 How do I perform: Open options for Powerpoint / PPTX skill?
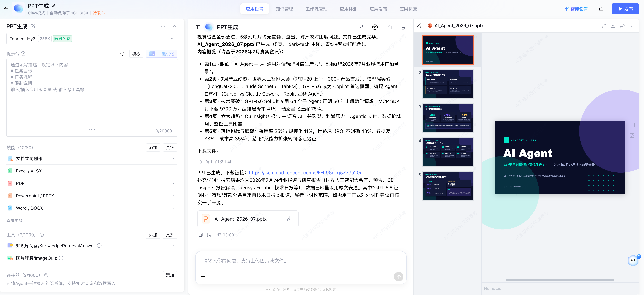(x=173, y=196)
